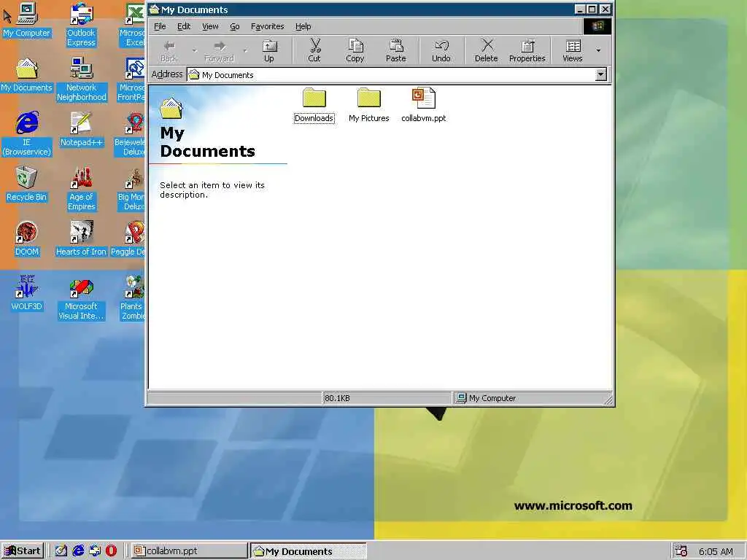747x560 pixels.
Task: Select the Age of Empires shortcut
Action: (x=81, y=189)
